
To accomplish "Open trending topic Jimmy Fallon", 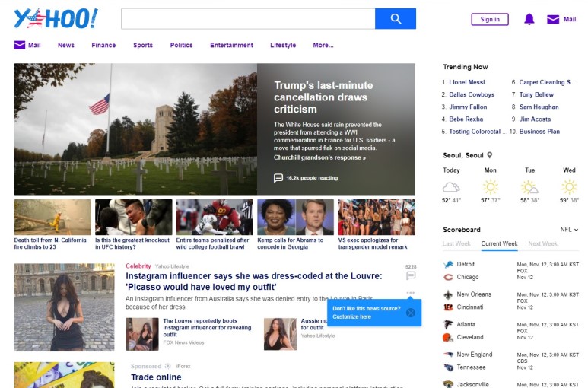I will coord(468,107).
